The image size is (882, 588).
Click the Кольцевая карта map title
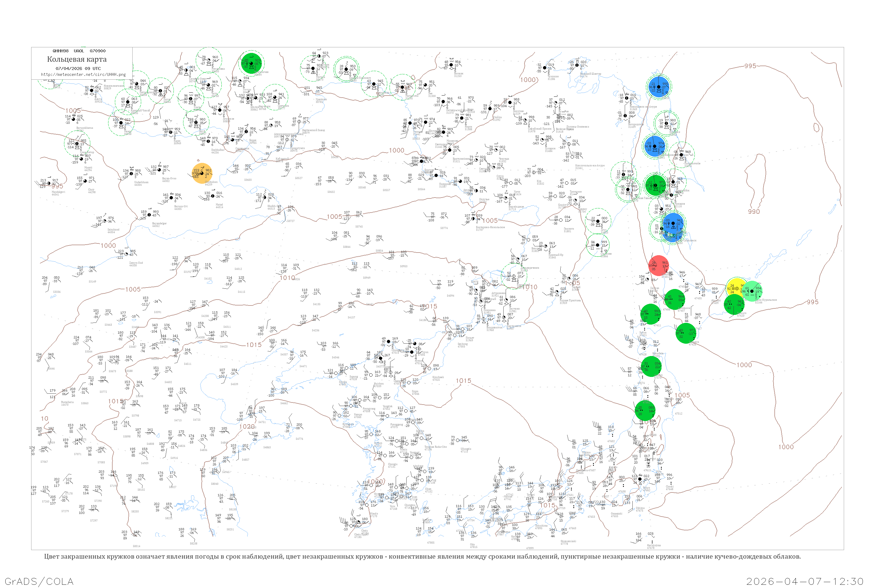[76, 59]
